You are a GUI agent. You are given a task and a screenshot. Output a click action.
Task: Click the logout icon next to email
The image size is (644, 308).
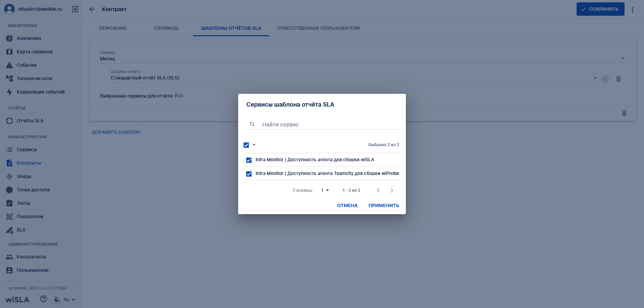pos(75,9)
